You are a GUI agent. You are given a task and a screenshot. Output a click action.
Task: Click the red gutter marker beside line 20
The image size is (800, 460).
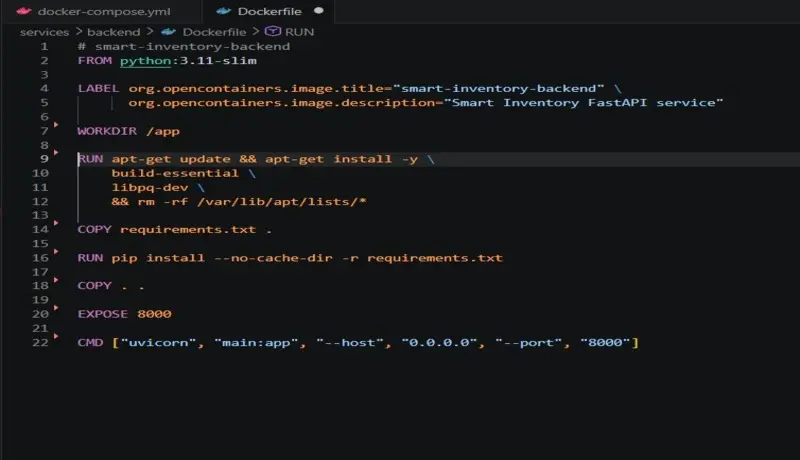pyautogui.click(x=56, y=308)
